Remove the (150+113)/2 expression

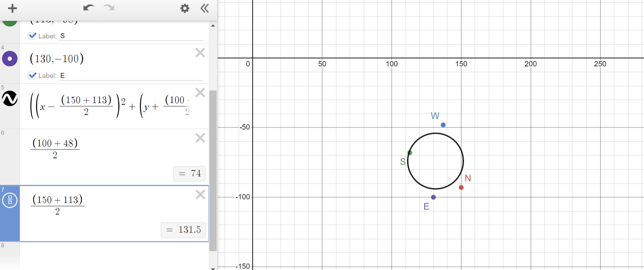point(200,195)
